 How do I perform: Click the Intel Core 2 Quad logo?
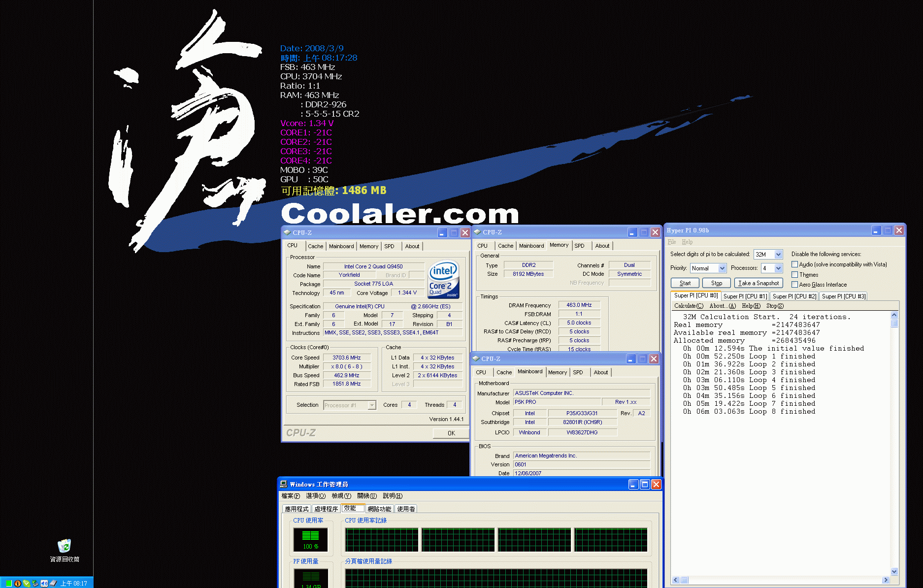[x=443, y=279]
